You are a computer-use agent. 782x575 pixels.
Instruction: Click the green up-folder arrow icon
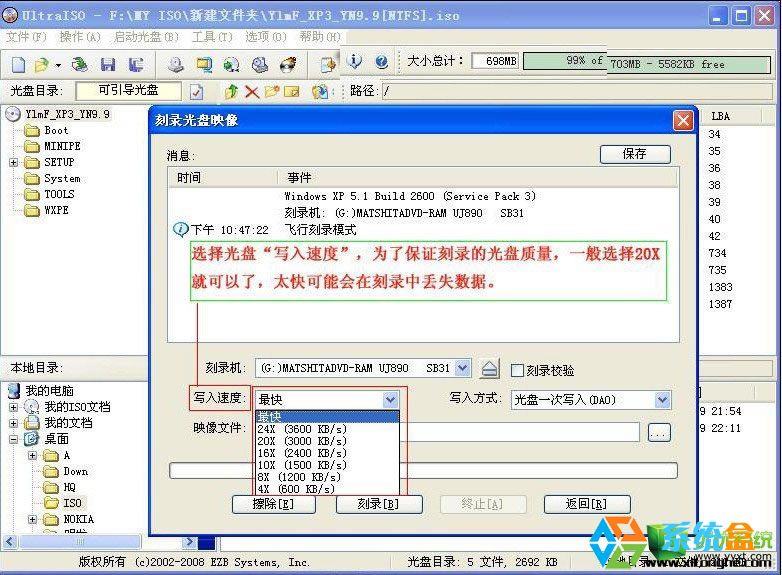click(231, 92)
